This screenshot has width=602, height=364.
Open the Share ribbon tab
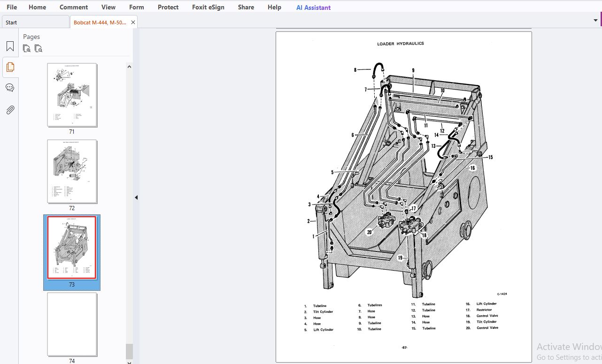point(246,7)
